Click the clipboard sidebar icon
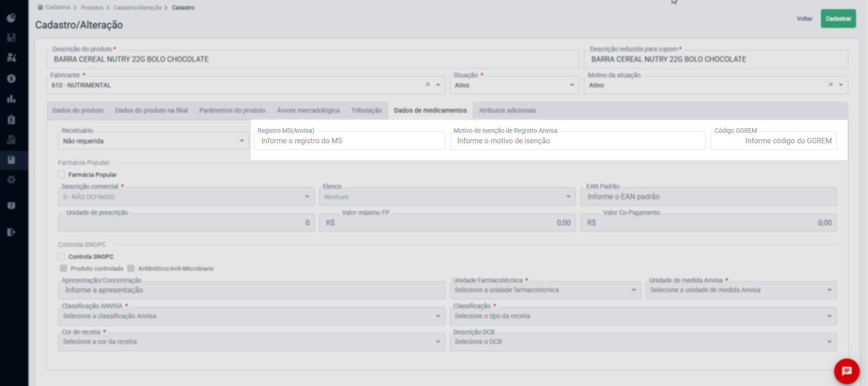Screen dimensions: 868x386 11,120
